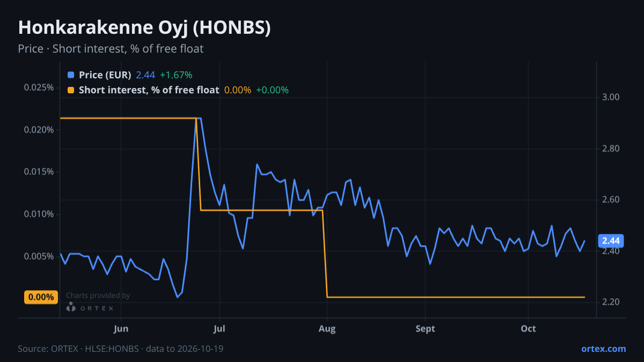Click the 0.025% left axis label
The image size is (644, 362).
pos(39,87)
